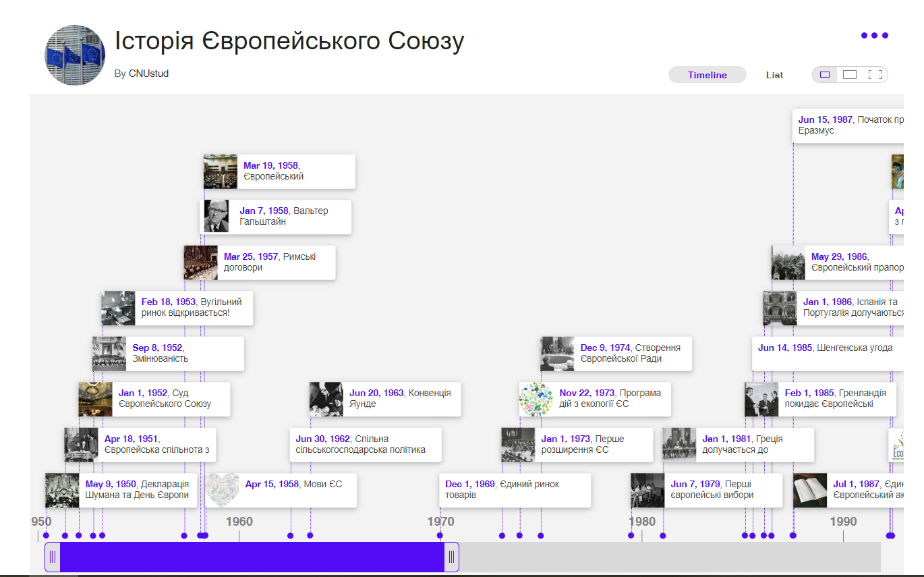This screenshot has width=924, height=577.
Task: Open the May 9, 1950 Schuman Declaration event
Action: pos(137,490)
